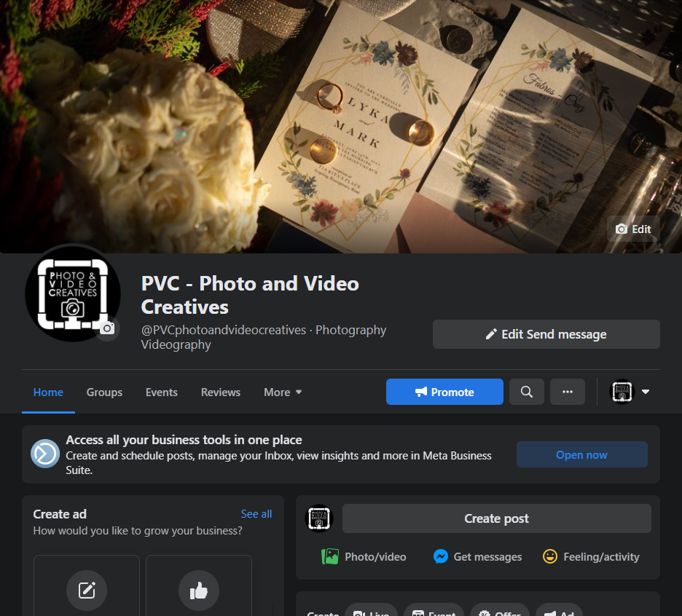Add a Photo/video to a post
Image resolution: width=682 pixels, height=616 pixels.
364,557
